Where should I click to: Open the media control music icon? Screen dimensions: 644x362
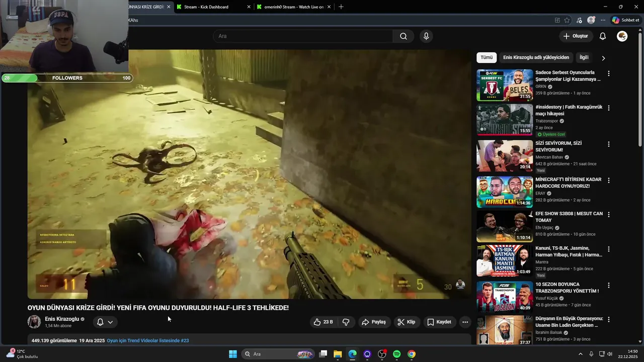(579, 20)
